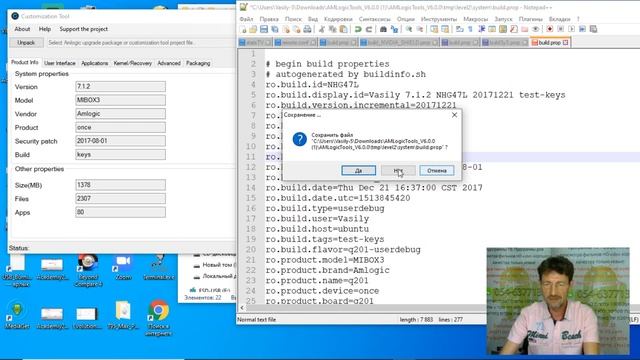The width and height of the screenshot is (640, 360).
Task: Click Отмена in the save dialog
Action: click(x=437, y=170)
